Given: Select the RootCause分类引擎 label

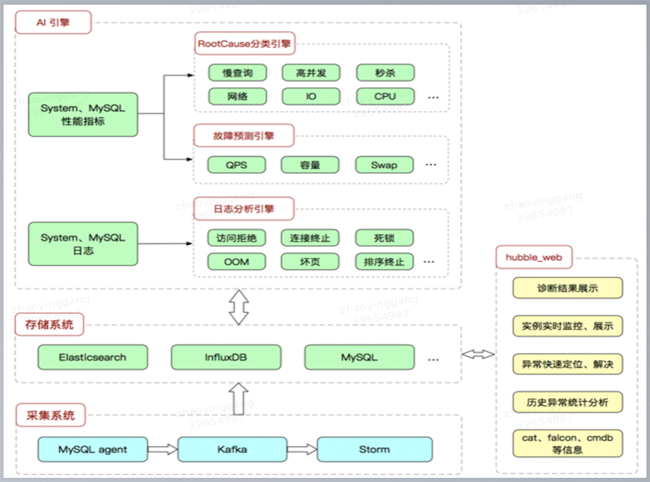Looking at the screenshot, I should [245, 44].
